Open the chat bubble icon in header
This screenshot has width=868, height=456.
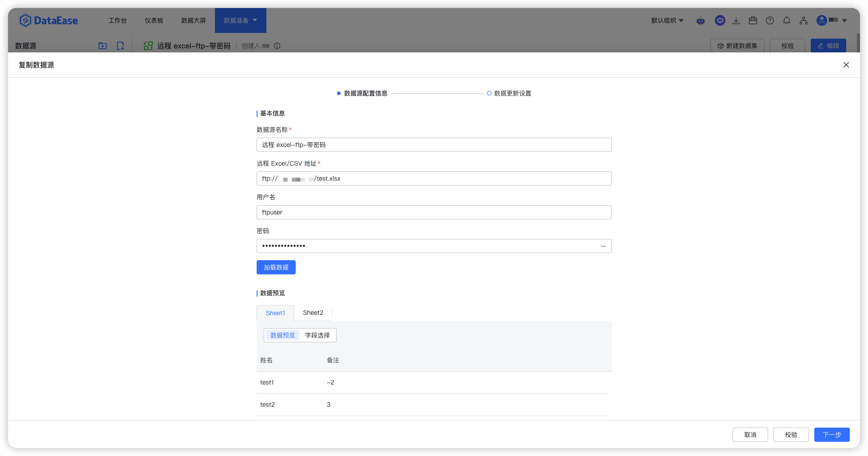(720, 20)
